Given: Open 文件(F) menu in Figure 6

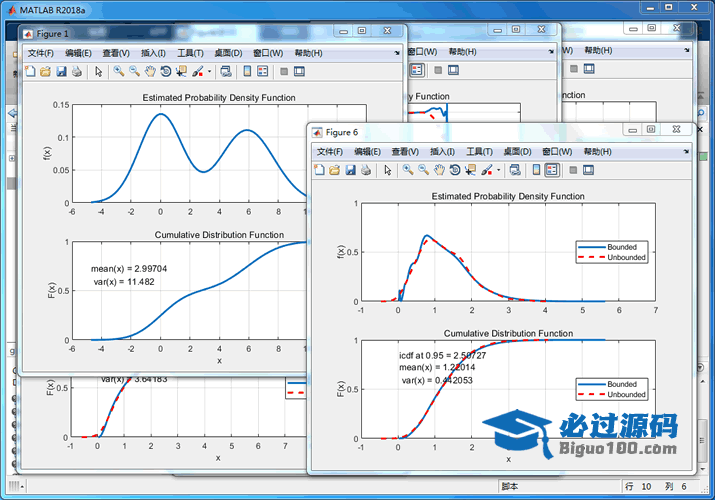Looking at the screenshot, I should [330, 152].
